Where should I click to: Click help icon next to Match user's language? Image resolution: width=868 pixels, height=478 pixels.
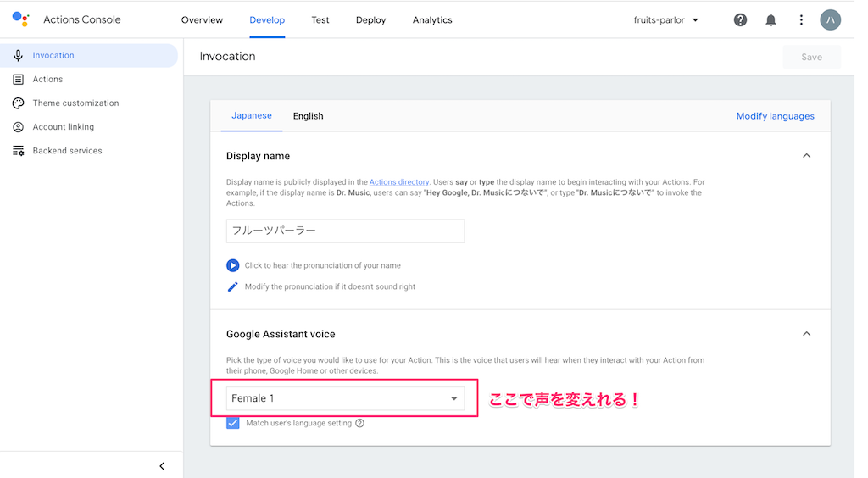[359, 423]
